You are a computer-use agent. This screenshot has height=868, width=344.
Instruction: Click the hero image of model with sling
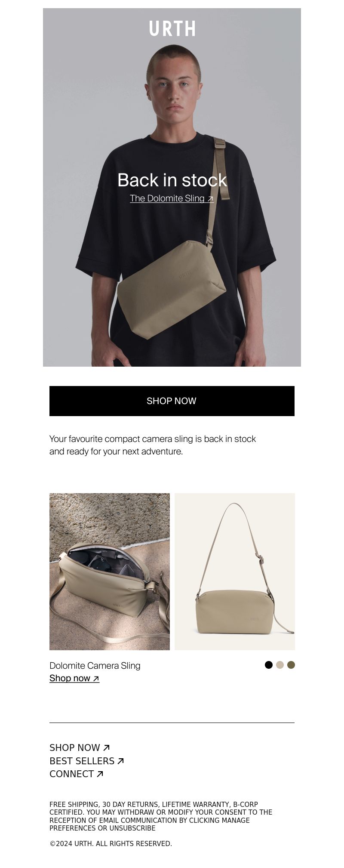tap(172, 188)
